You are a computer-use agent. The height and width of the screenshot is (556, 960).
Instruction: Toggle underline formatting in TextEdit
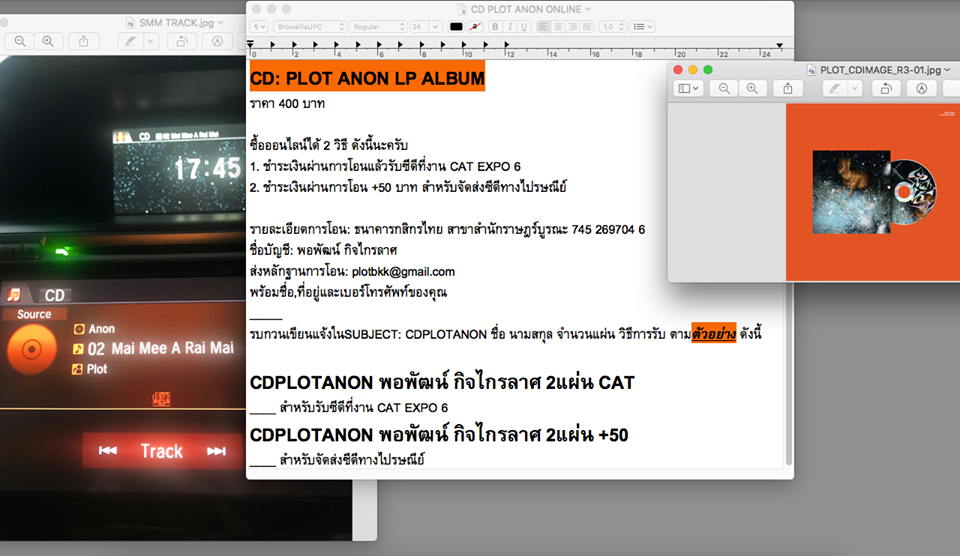pyautogui.click(x=523, y=26)
